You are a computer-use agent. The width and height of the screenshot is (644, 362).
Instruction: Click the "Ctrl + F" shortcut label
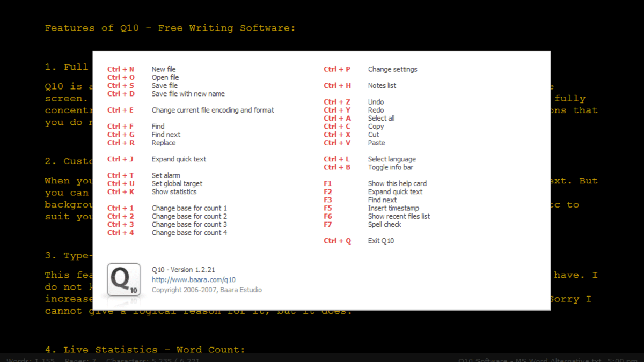coord(121,127)
